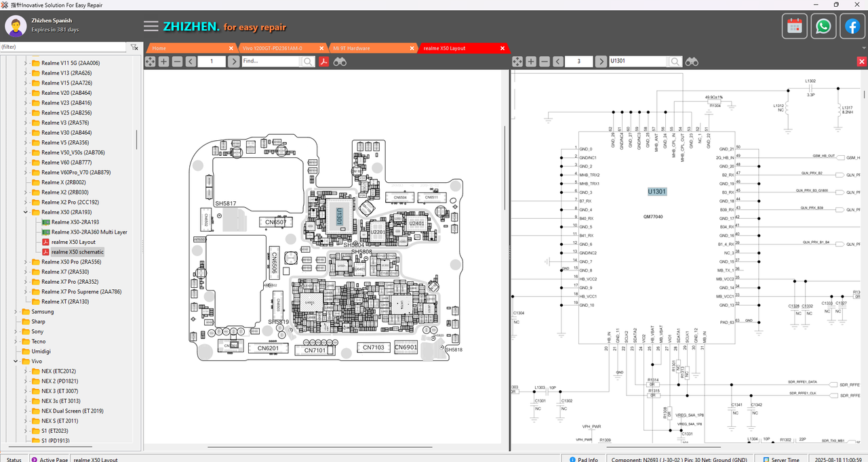Screen dimensions: 868x462
Task: Click the user avatar for Zhizhen Spanish
Action: (16, 26)
